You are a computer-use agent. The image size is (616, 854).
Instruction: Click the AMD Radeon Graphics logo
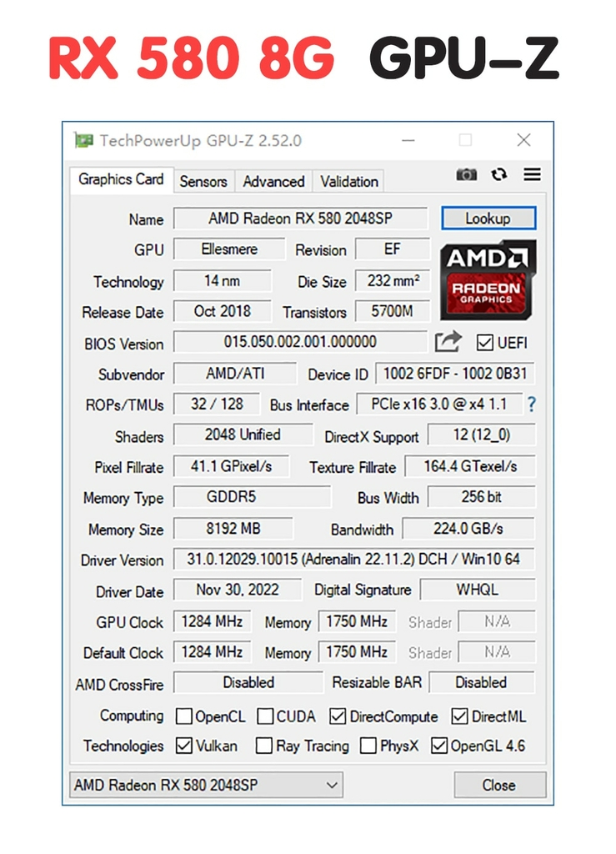click(488, 280)
